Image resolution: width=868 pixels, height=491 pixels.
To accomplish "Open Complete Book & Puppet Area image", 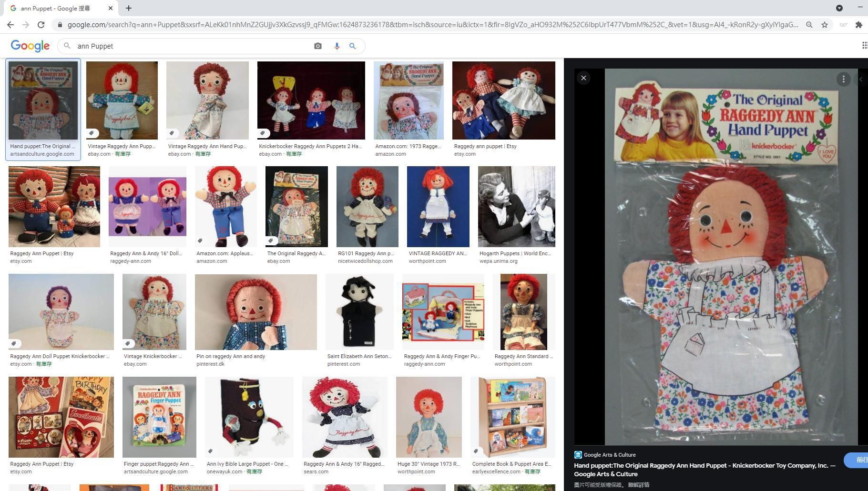I will [x=513, y=417].
